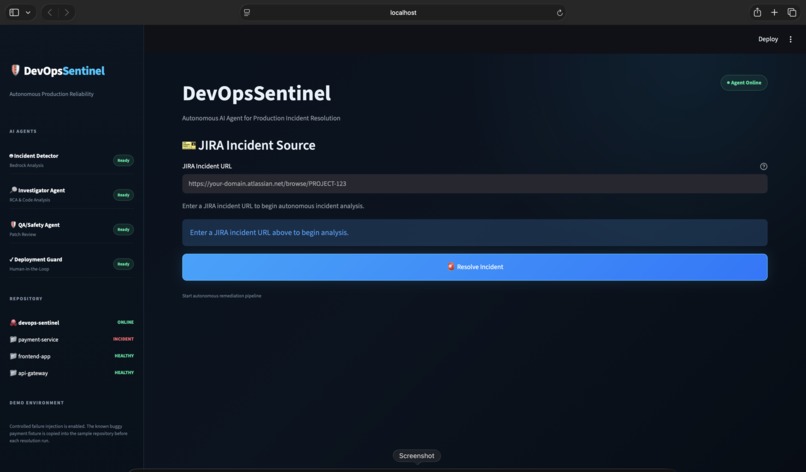Select the frontend-app repository
This screenshot has width=806, height=472.
click(34, 356)
